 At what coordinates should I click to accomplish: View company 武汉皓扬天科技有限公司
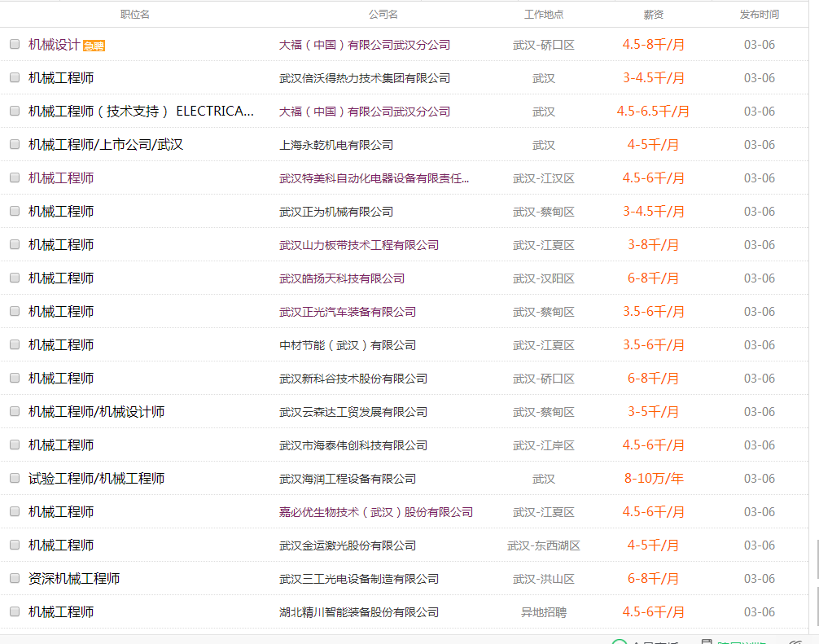click(x=342, y=279)
